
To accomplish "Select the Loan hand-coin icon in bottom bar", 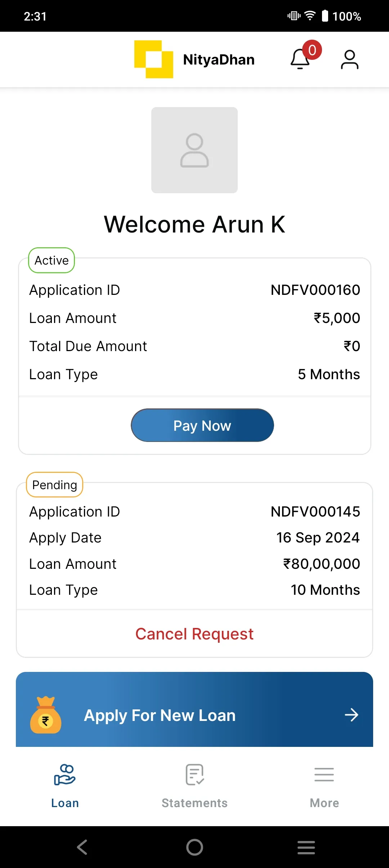I will pos(65,775).
